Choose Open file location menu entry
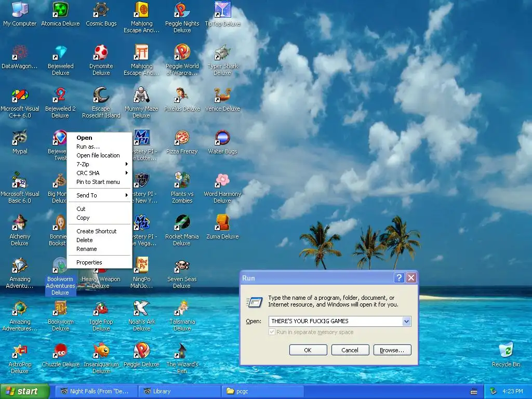 (99, 155)
